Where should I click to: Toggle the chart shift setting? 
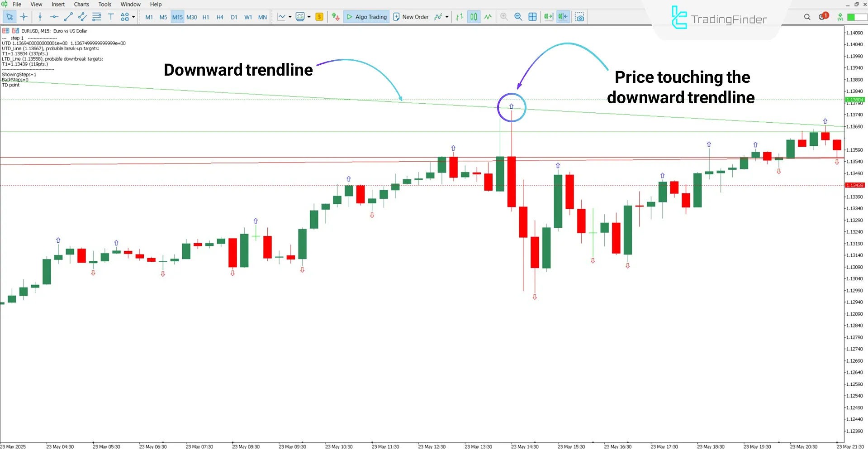coord(563,17)
